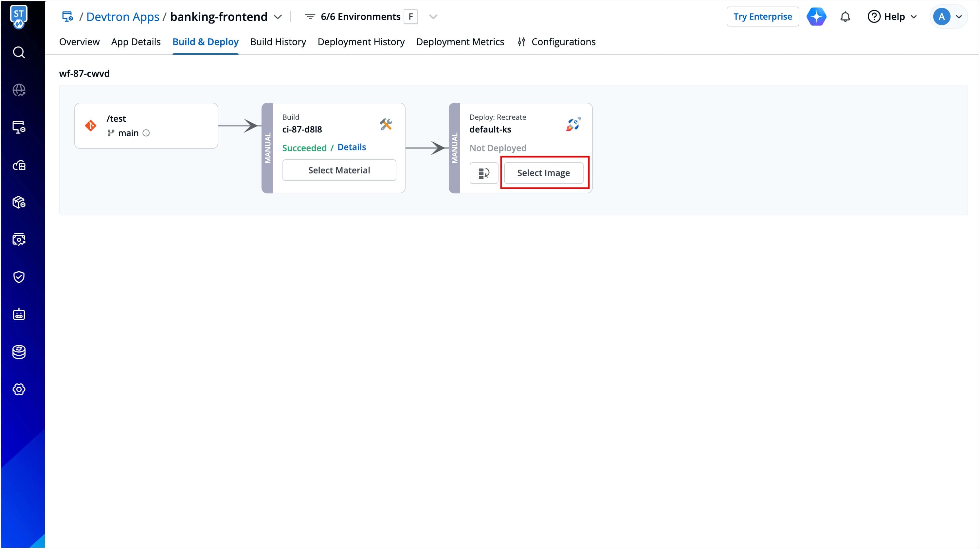Switch to the Deployment Metrics tab

460,42
